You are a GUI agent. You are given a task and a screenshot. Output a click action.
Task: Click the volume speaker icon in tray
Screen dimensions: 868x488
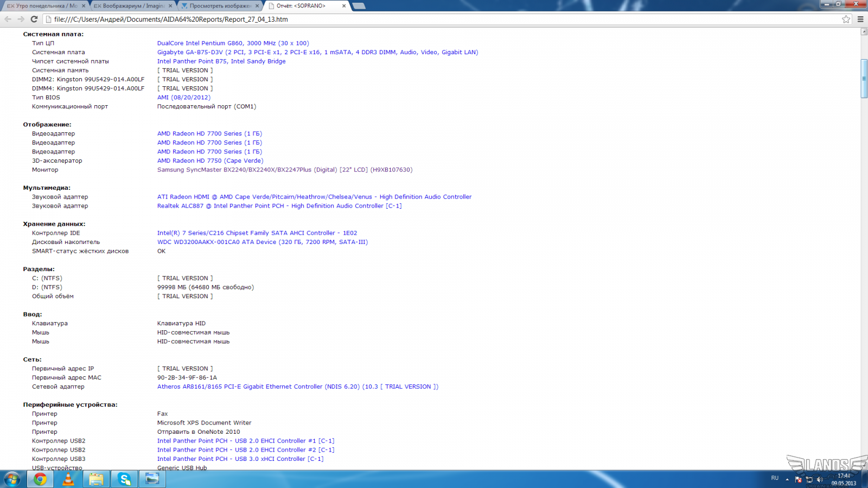820,479
